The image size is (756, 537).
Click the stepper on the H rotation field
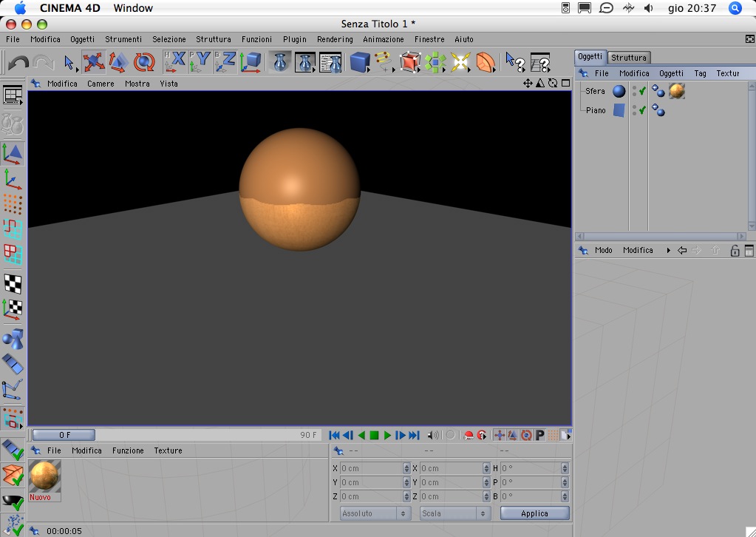pyautogui.click(x=565, y=468)
